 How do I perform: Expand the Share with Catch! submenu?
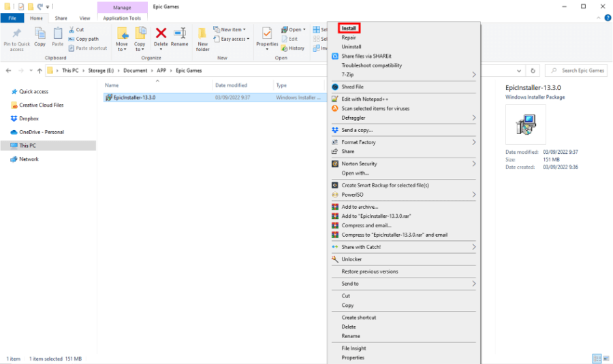404,247
